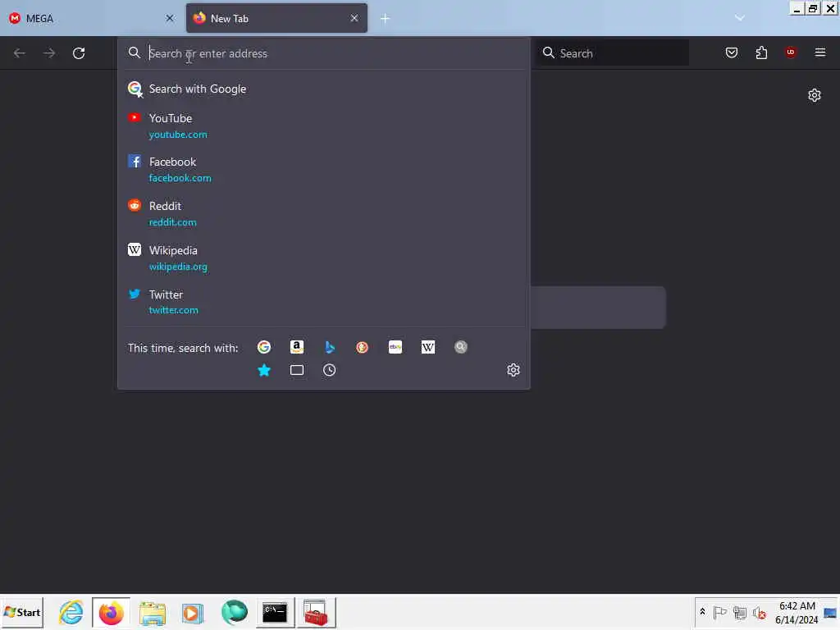The image size is (840, 630).
Task: Open the green globe browser taskbar icon
Action: (x=234, y=612)
